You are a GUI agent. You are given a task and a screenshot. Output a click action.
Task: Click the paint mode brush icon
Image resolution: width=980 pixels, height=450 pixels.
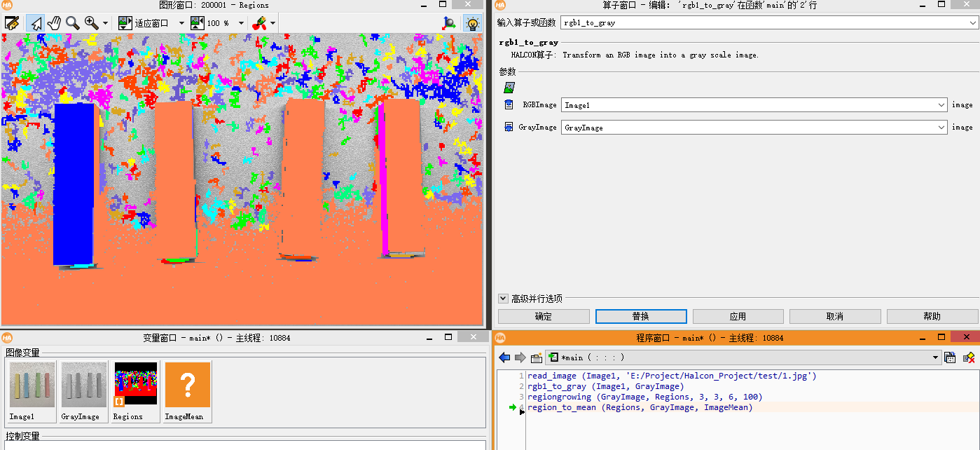tap(259, 22)
